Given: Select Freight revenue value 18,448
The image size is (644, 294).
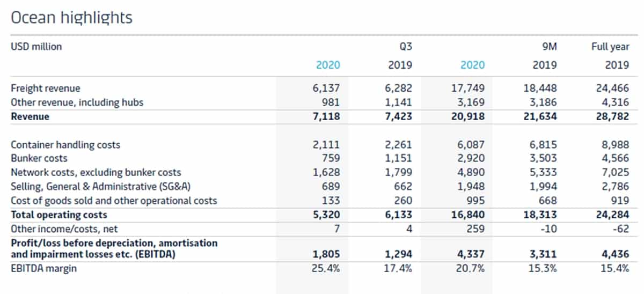Looking at the screenshot, I should pyautogui.click(x=540, y=88).
